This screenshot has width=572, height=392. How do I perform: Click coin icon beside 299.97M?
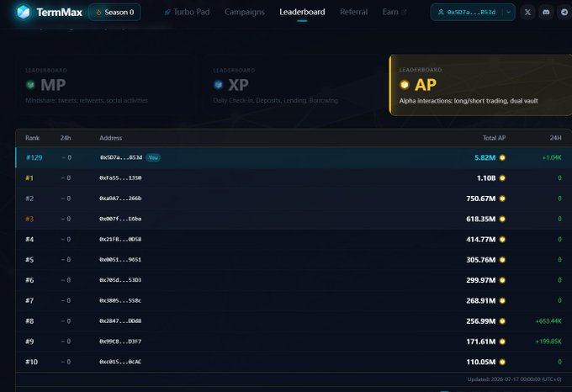pyautogui.click(x=502, y=280)
